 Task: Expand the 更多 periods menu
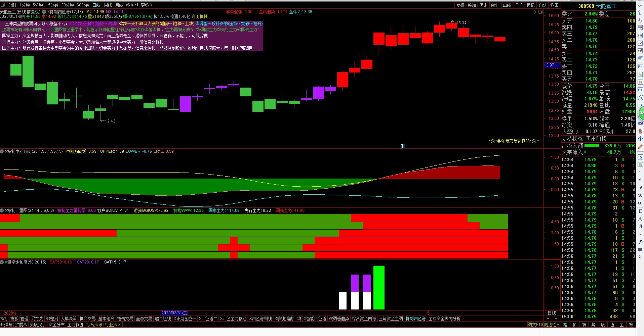point(147,5)
